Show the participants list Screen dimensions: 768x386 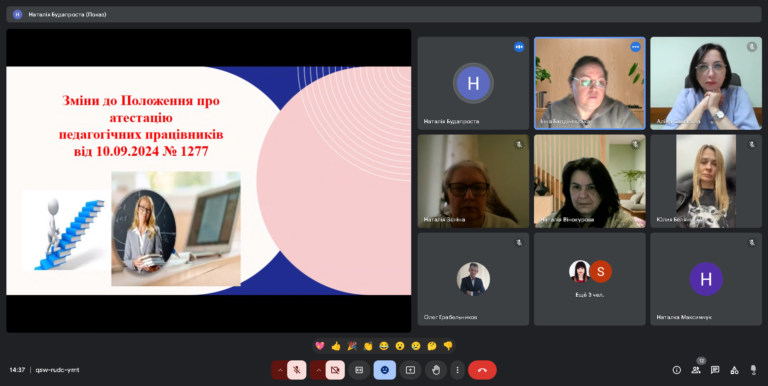pos(696,370)
